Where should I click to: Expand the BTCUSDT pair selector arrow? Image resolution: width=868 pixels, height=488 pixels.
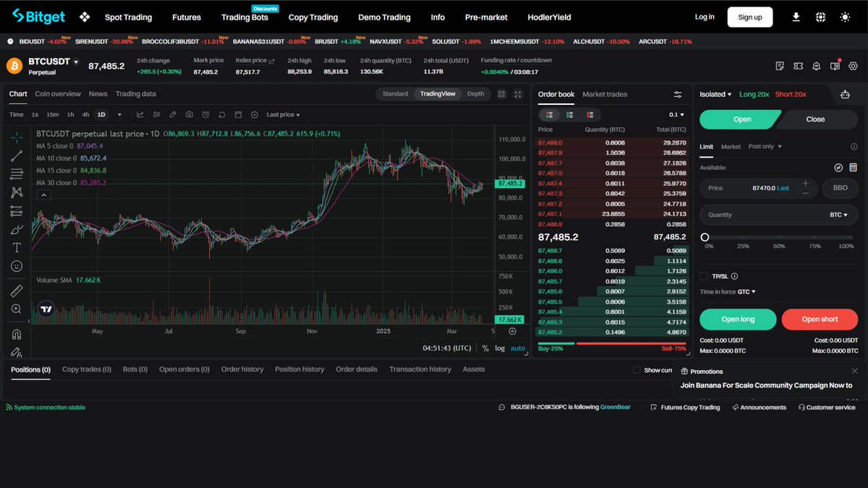pos(76,62)
